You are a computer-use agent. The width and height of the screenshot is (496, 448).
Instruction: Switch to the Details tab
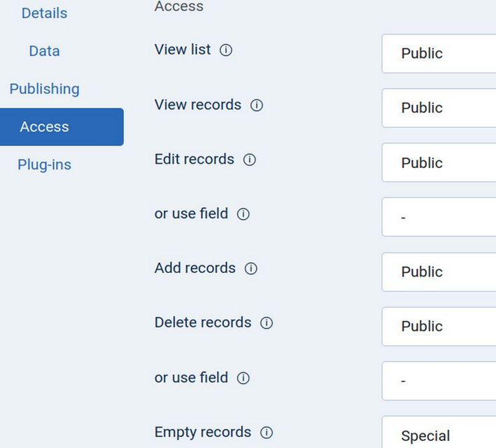pyautogui.click(x=44, y=13)
